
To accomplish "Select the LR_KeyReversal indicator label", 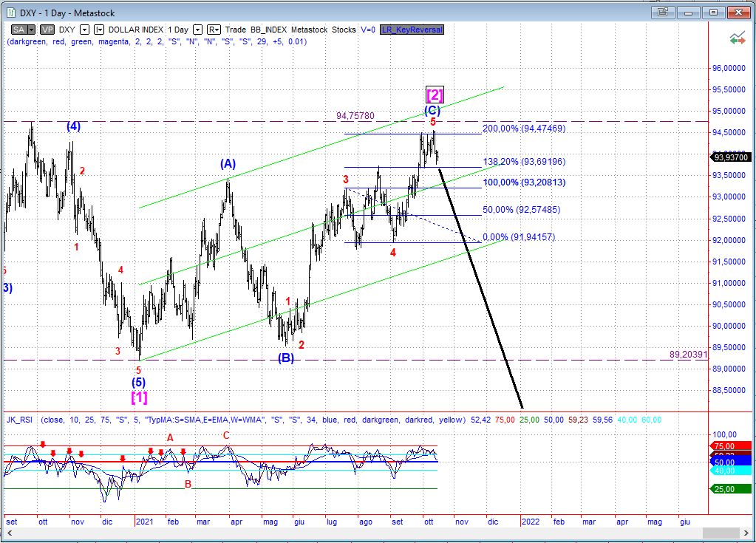I will (412, 30).
